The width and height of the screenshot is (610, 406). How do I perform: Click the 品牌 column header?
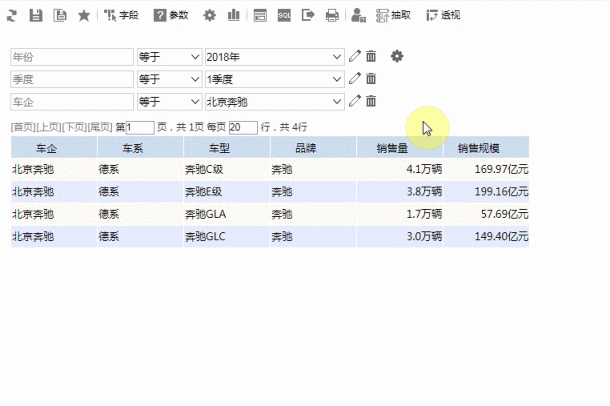313,148
